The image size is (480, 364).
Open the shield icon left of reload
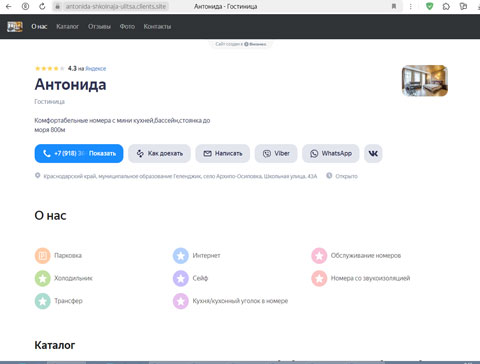point(25,6)
